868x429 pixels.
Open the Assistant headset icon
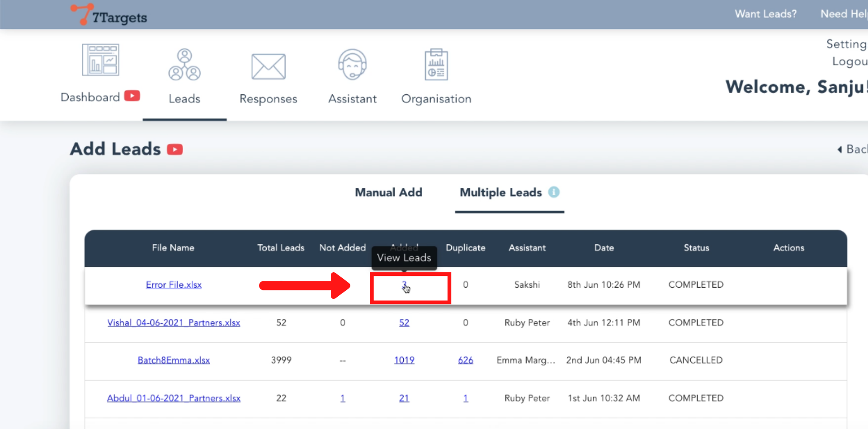(x=352, y=65)
